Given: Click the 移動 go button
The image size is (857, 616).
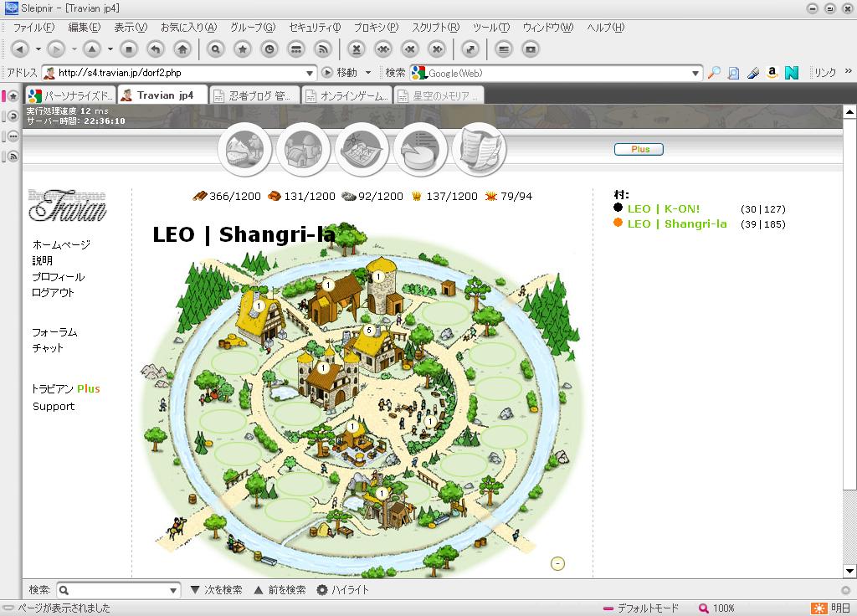Looking at the screenshot, I should point(340,73).
